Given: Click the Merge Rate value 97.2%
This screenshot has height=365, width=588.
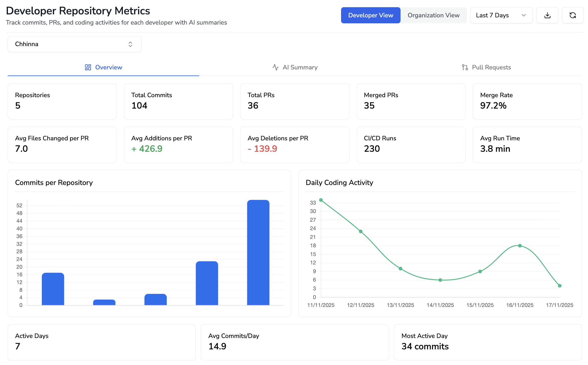Looking at the screenshot, I should [x=493, y=106].
